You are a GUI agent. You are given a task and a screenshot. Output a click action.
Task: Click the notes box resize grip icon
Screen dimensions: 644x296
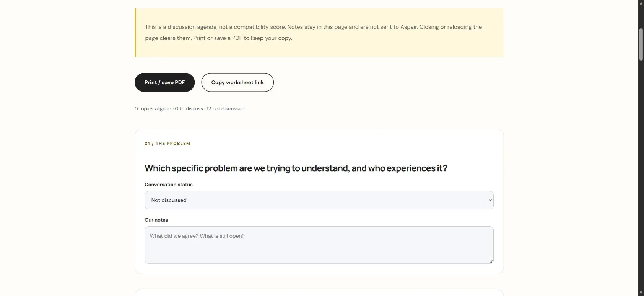pyautogui.click(x=491, y=261)
